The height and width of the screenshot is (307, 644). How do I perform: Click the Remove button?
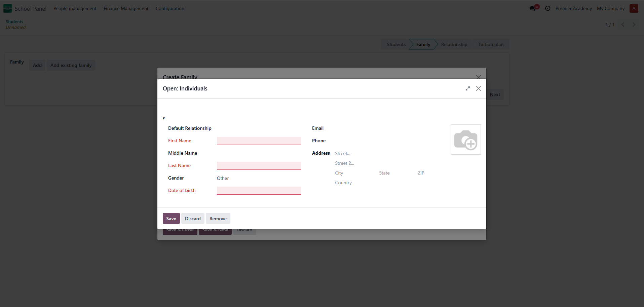click(218, 219)
